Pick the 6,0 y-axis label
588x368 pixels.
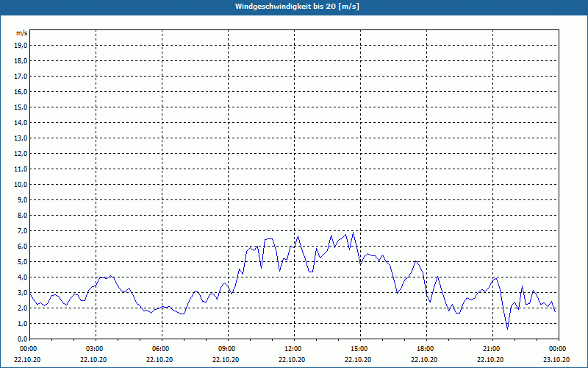[x=23, y=247]
